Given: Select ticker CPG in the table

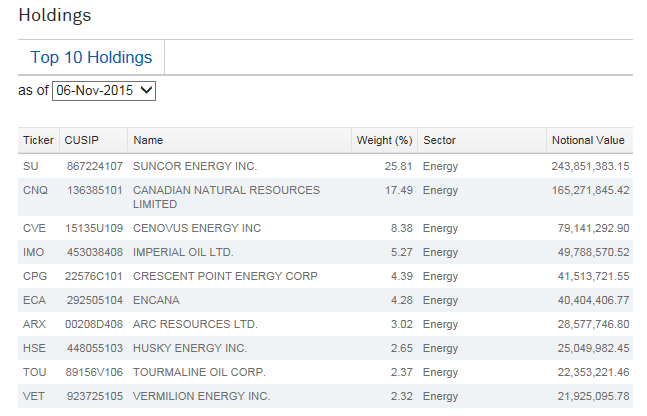Looking at the screenshot, I should (35, 276).
